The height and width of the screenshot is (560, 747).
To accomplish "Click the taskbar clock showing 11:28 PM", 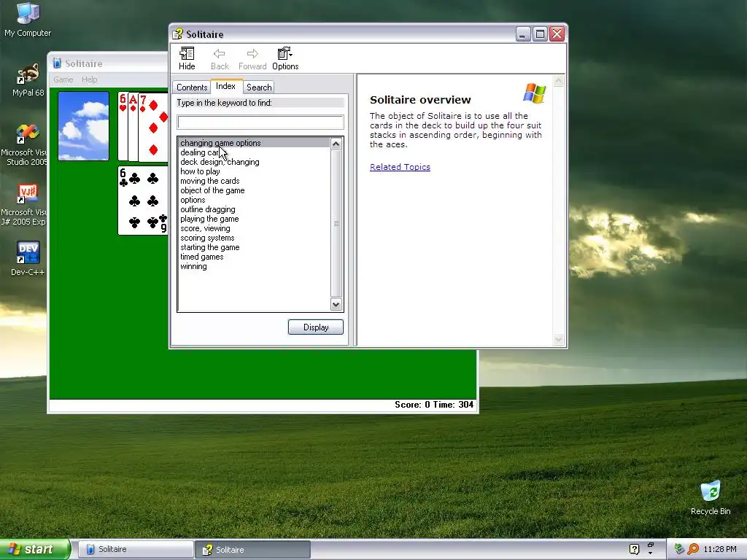I will tap(720, 549).
